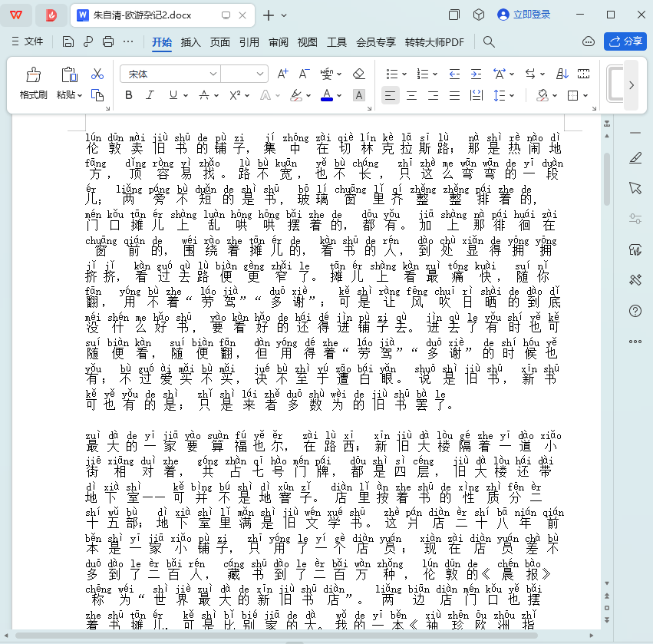Viewport: 653px width, 644px height.
Task: Click the sort (A-Z) icon
Action: (562, 74)
